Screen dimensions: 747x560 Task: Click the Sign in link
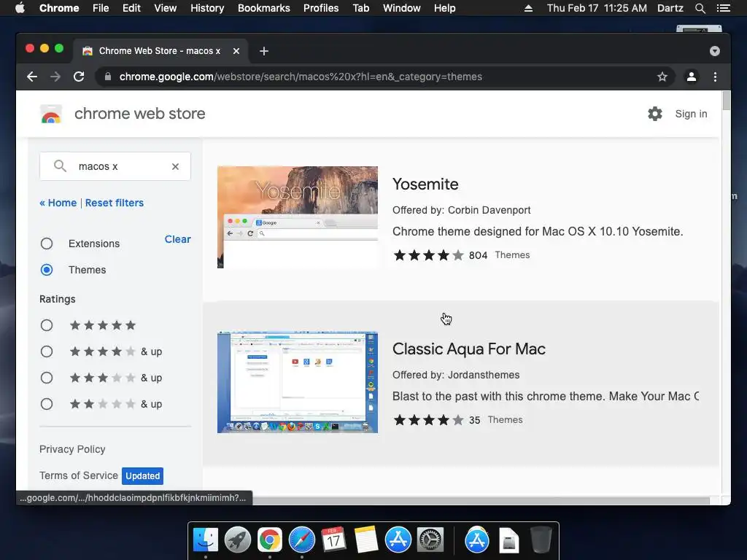pos(691,114)
